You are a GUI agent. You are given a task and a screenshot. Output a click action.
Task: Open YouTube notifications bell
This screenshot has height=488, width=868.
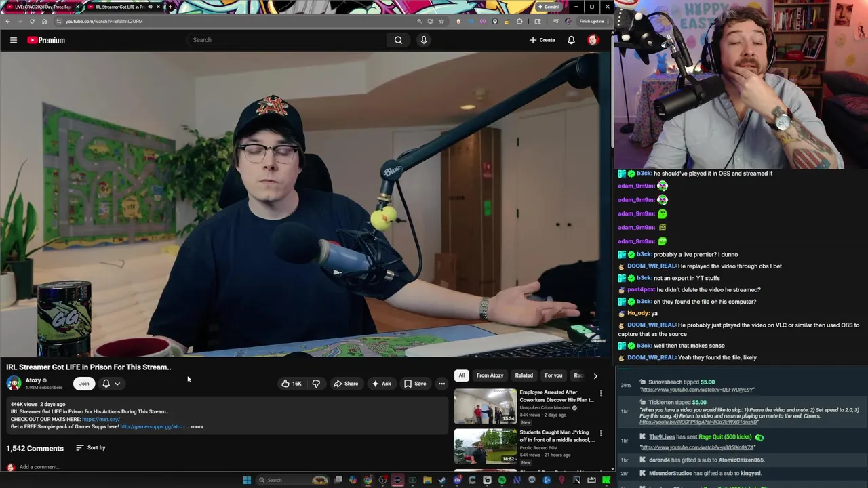[x=571, y=40]
